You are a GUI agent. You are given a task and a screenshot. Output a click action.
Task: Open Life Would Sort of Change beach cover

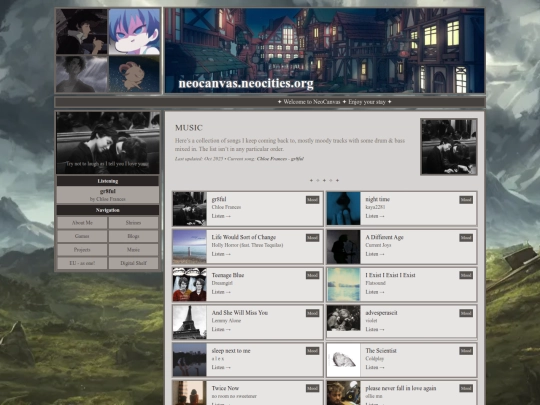190,247
